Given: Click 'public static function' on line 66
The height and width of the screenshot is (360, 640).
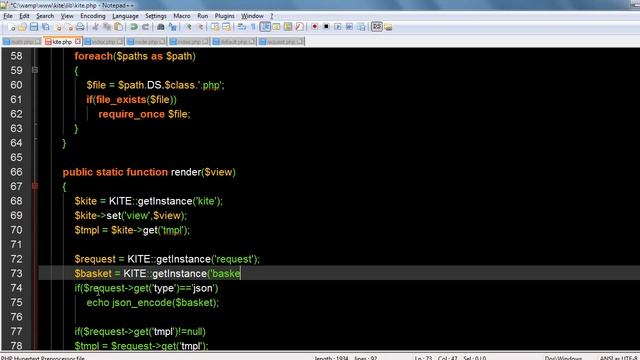Looking at the screenshot, I should [115, 172].
